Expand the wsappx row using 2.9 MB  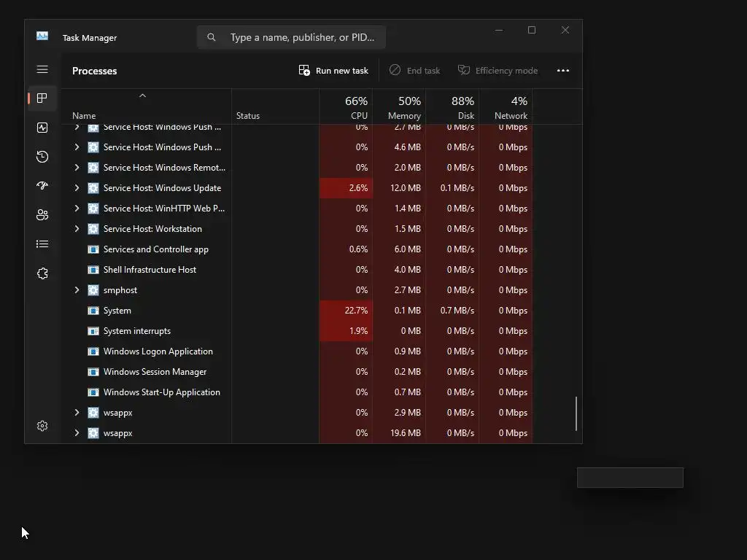coord(77,413)
